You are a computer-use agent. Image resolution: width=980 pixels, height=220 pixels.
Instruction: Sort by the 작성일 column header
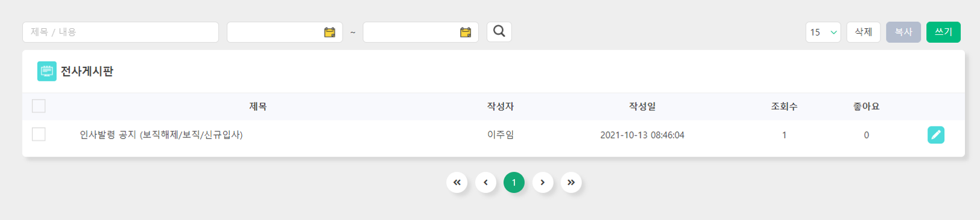642,106
